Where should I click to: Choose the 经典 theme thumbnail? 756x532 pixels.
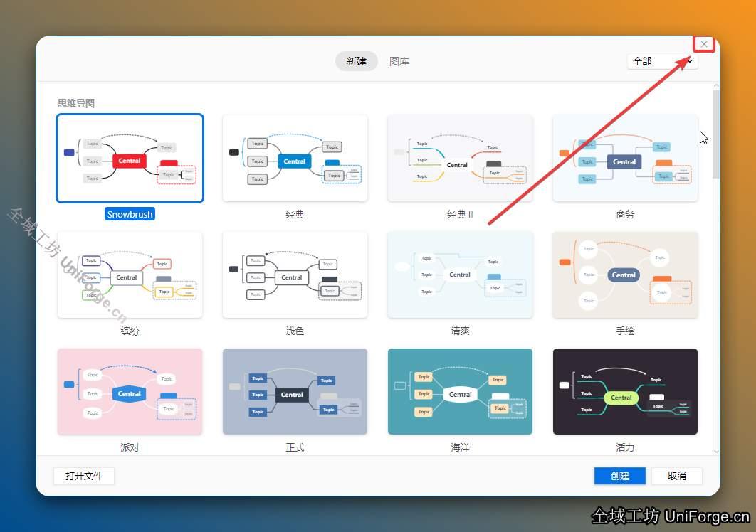295,158
